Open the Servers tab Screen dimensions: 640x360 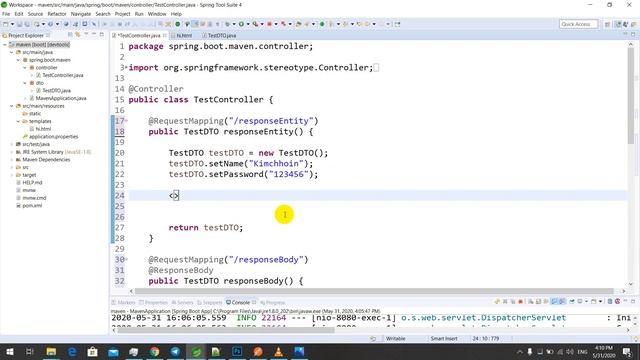click(x=182, y=302)
